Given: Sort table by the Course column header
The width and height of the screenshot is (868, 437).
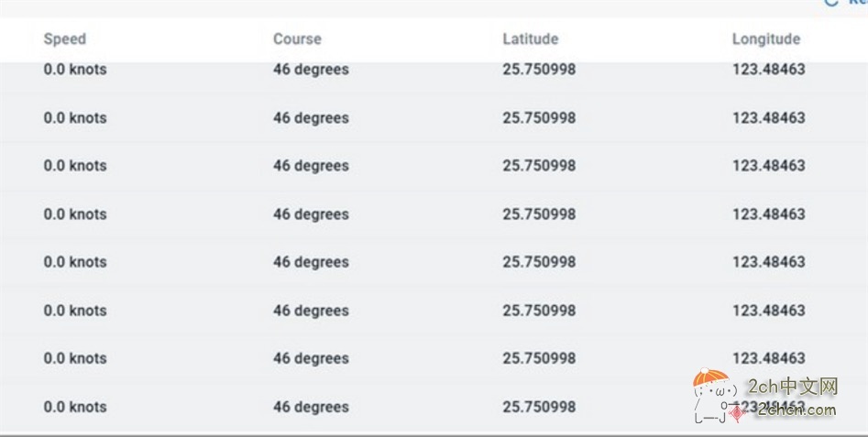Looking at the screenshot, I should (297, 39).
